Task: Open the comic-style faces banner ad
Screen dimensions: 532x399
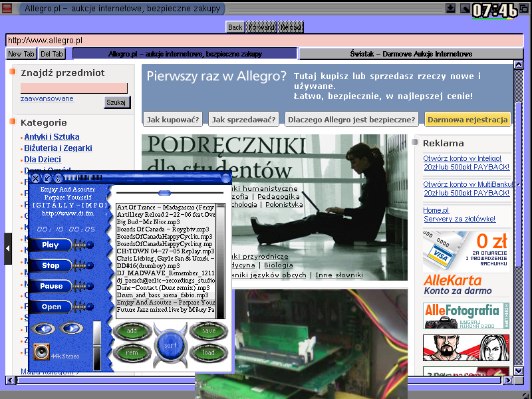Action: click(466, 348)
